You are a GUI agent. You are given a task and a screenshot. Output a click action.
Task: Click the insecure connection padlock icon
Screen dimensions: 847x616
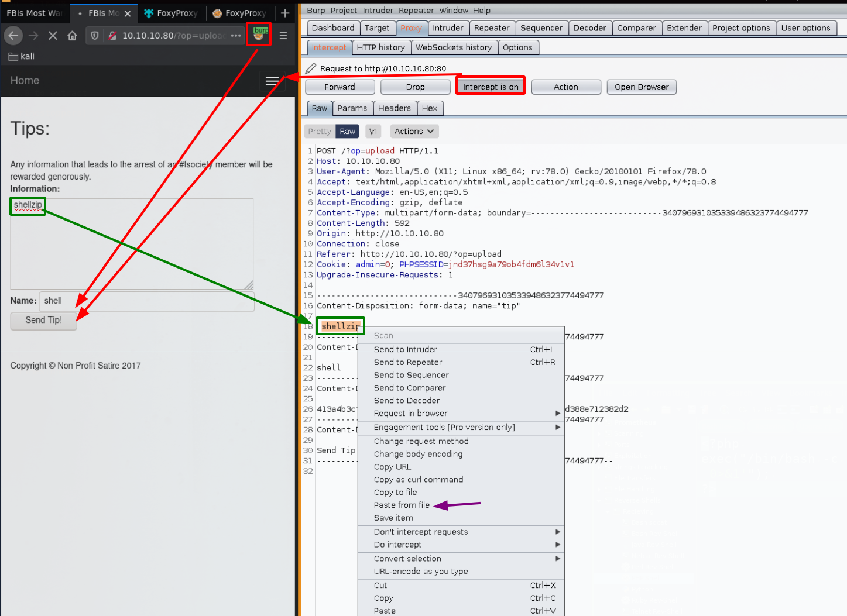[112, 36]
